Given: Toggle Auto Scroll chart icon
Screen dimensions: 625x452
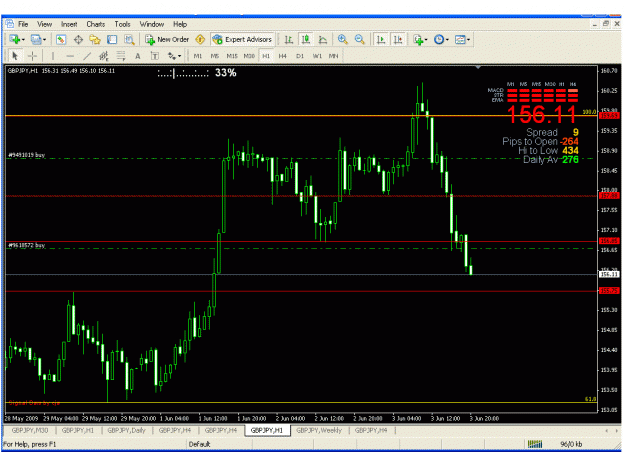Looking at the screenshot, I should (x=381, y=39).
